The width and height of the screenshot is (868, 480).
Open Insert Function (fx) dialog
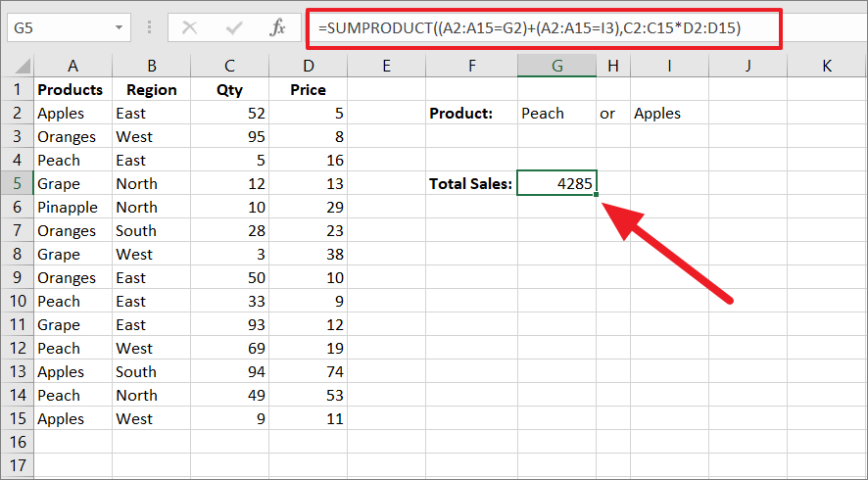pos(277,27)
